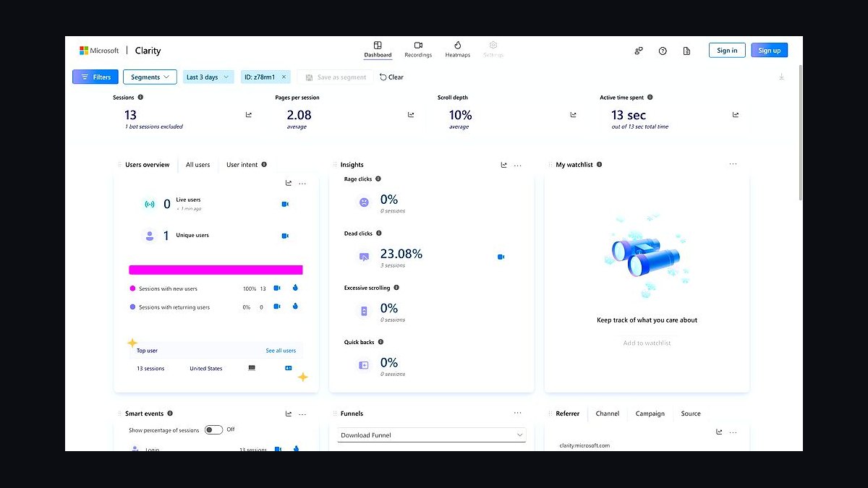Click the page vertical scrollbar

[800, 132]
